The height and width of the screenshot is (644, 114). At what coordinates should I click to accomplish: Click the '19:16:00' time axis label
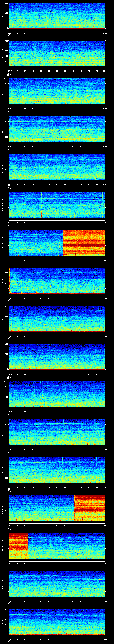point(9,109)
